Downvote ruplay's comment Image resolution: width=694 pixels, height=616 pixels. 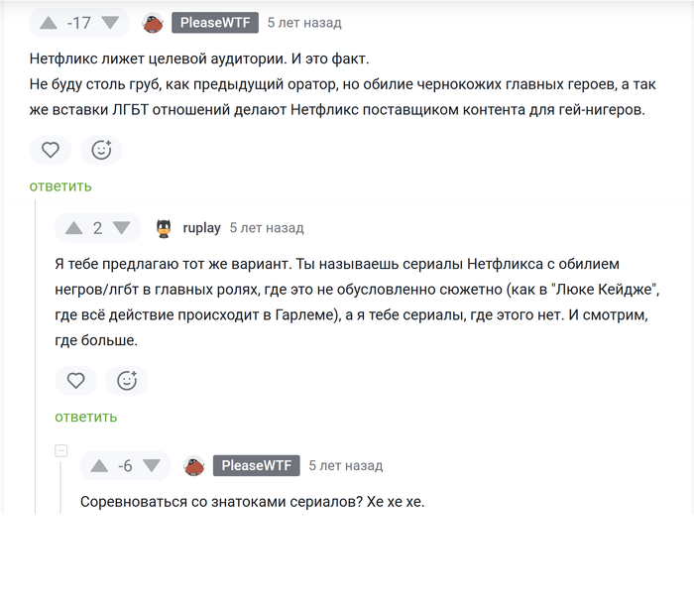121,228
